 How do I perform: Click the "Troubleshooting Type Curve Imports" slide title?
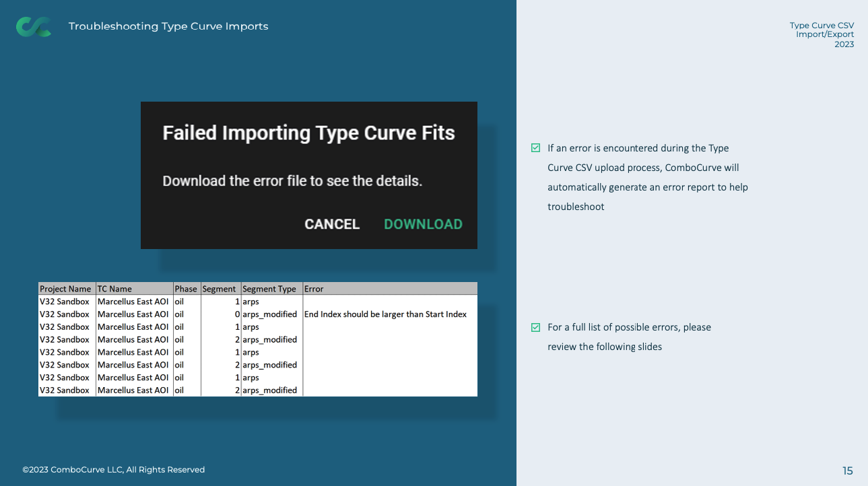168,26
